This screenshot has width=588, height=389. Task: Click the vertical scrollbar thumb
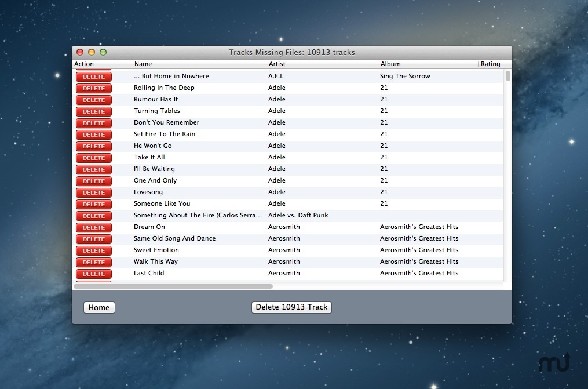(x=507, y=76)
